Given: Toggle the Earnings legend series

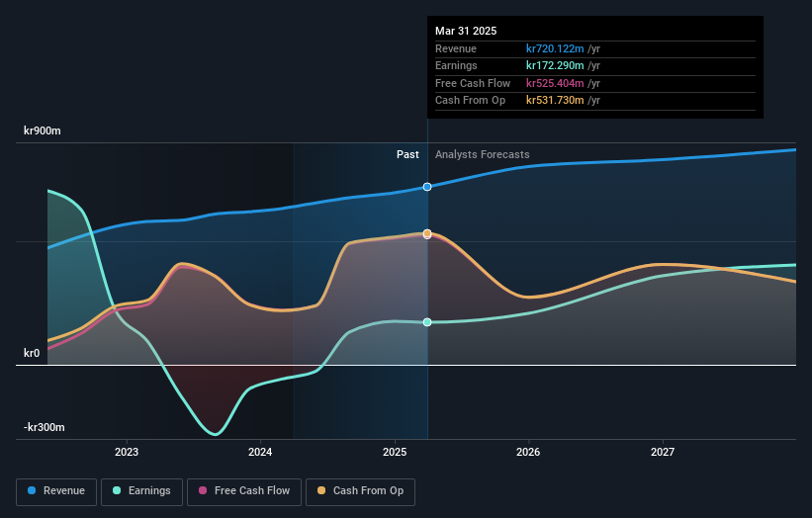Looking at the screenshot, I should [141, 491].
